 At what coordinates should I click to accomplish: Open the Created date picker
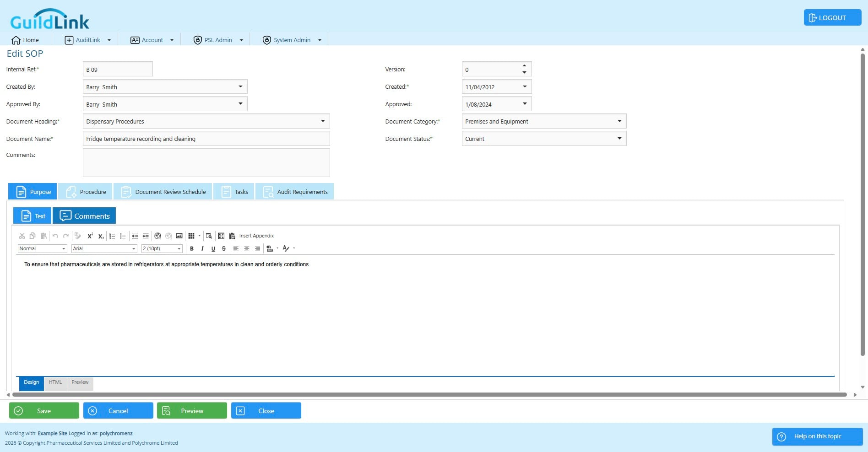(525, 87)
